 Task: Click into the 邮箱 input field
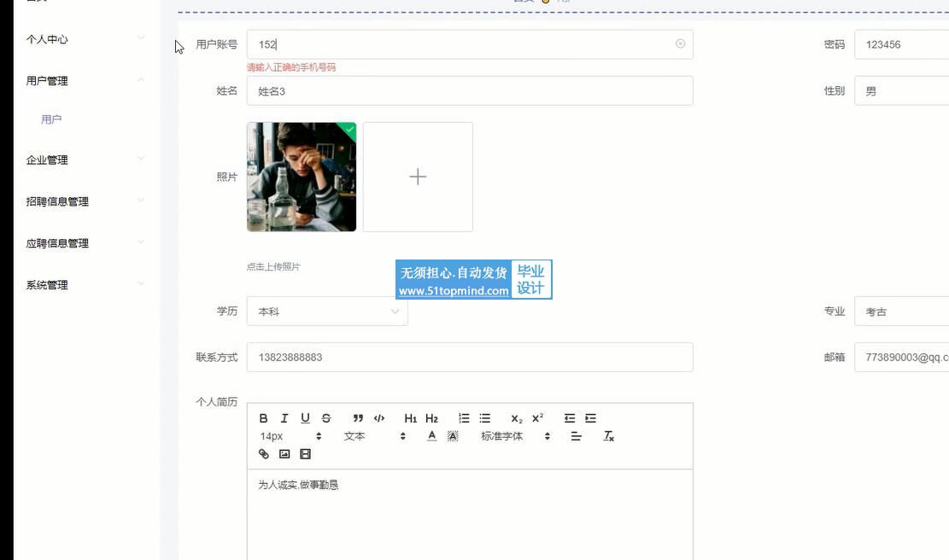[901, 357]
